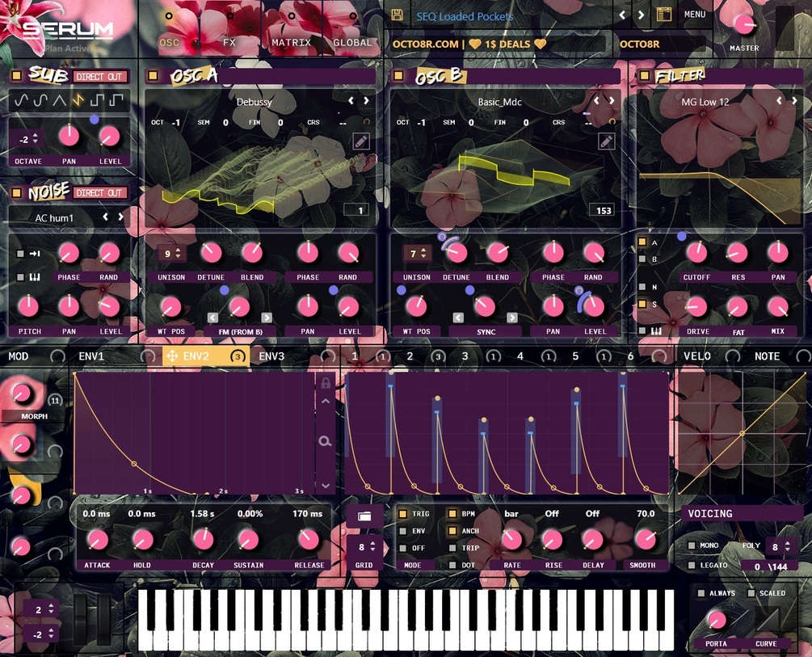Open OSC B wavetable editor pencil icon
The image size is (812, 657).
tap(606, 141)
